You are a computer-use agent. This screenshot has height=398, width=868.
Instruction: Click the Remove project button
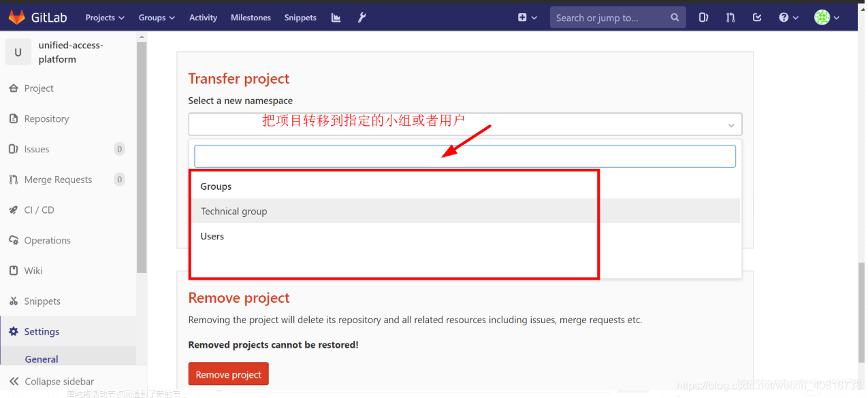point(229,375)
